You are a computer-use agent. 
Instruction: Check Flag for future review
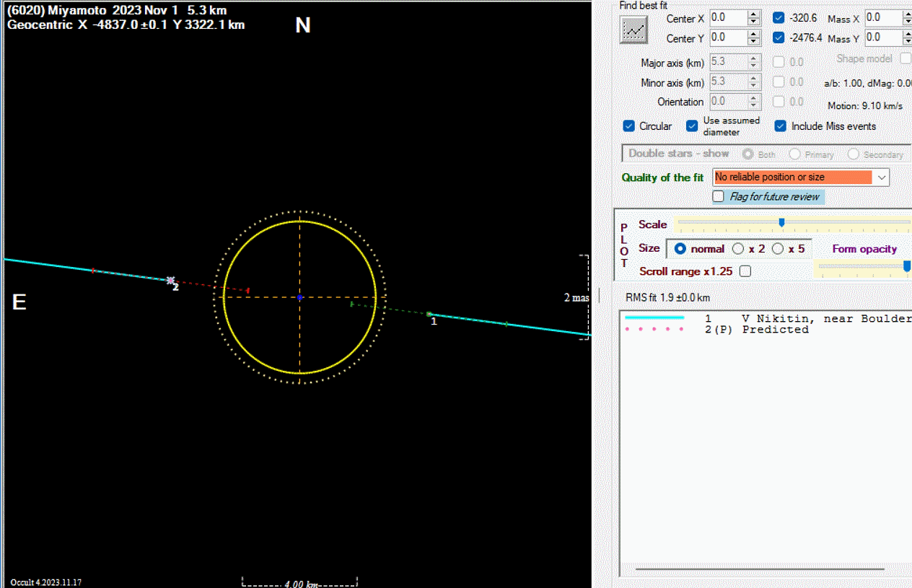coord(719,196)
